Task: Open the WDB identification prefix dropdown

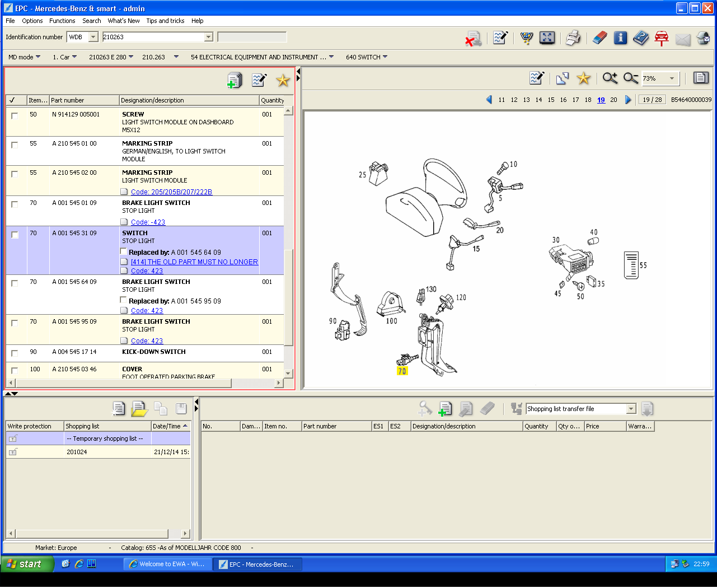Action: (x=93, y=37)
